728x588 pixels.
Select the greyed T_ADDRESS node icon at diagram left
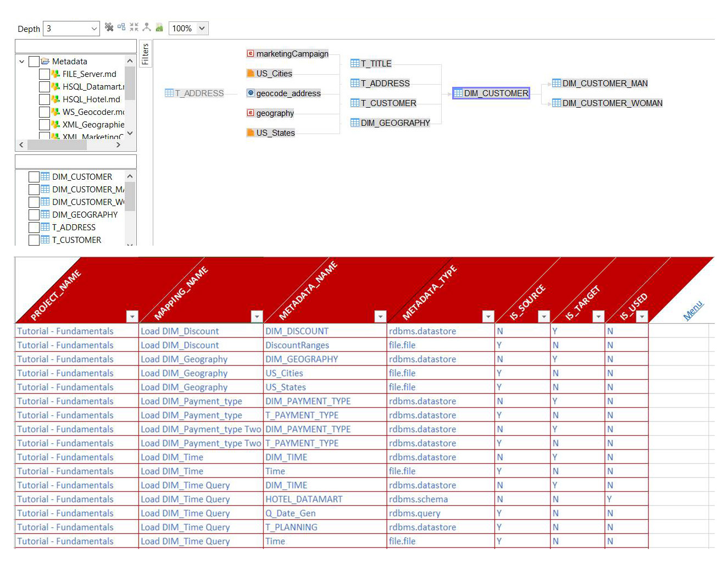click(x=169, y=93)
